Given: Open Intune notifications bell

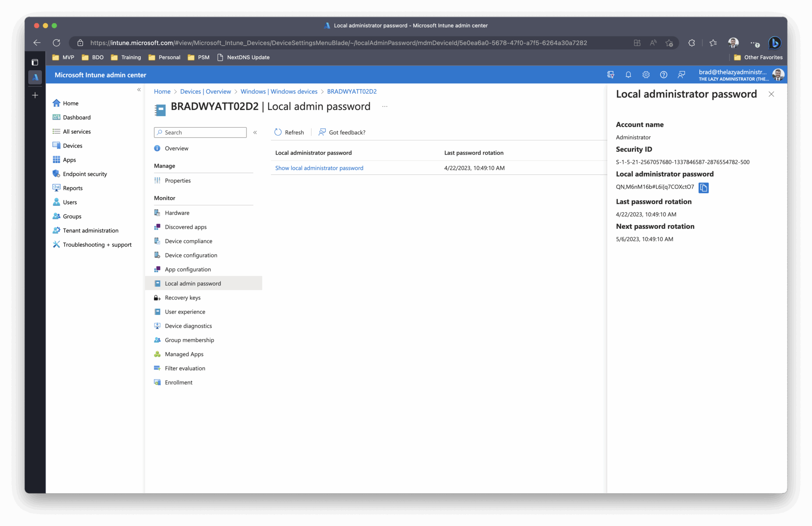Looking at the screenshot, I should (x=628, y=75).
